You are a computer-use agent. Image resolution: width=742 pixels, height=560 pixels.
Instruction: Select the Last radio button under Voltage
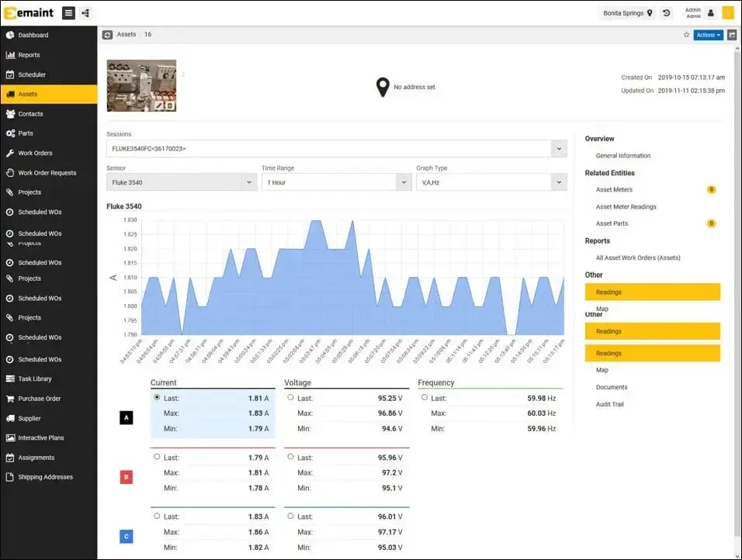[290, 398]
